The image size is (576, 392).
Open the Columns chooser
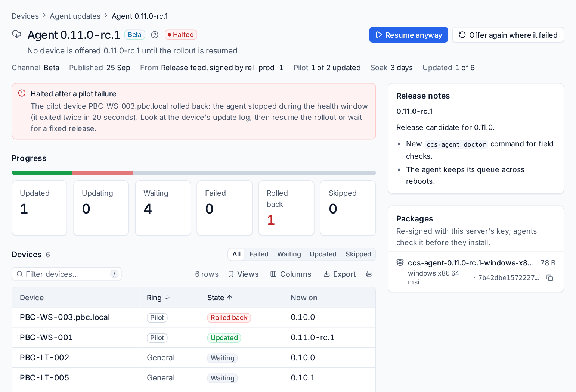291,274
